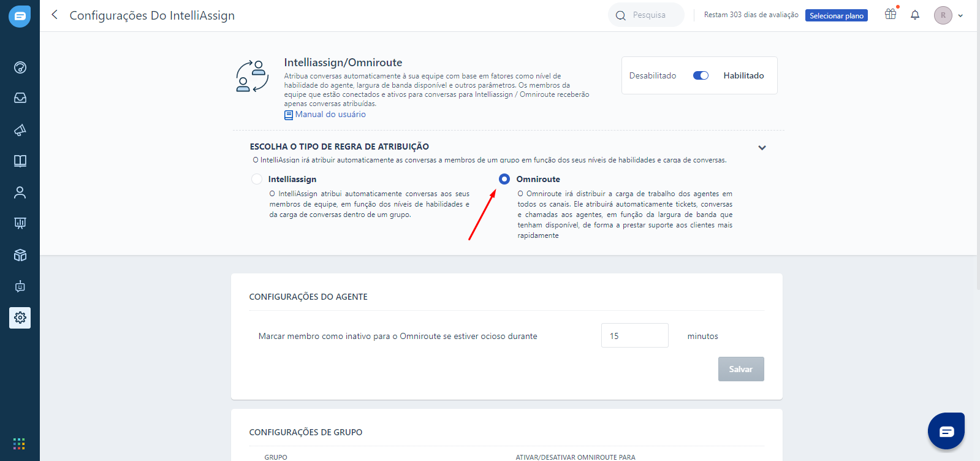Click ATIVAR/DESATIVAR OMNIROUTE PARA column header

[x=575, y=457]
